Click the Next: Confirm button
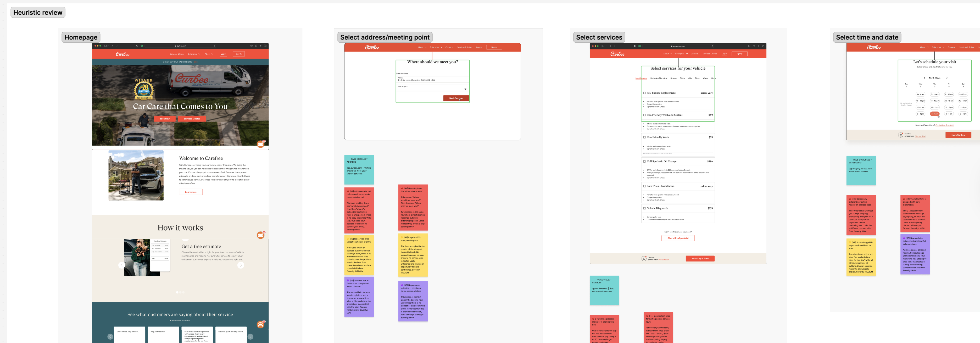980x343 pixels. [x=958, y=135]
